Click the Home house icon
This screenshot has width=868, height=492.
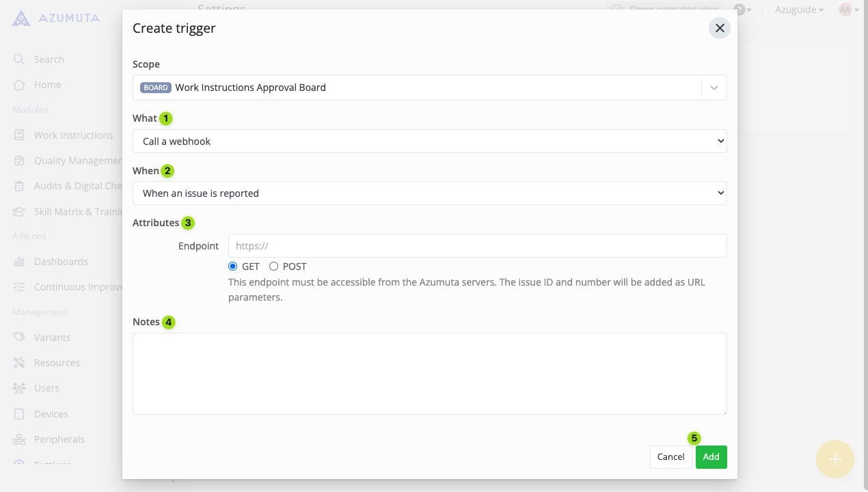[x=19, y=85]
